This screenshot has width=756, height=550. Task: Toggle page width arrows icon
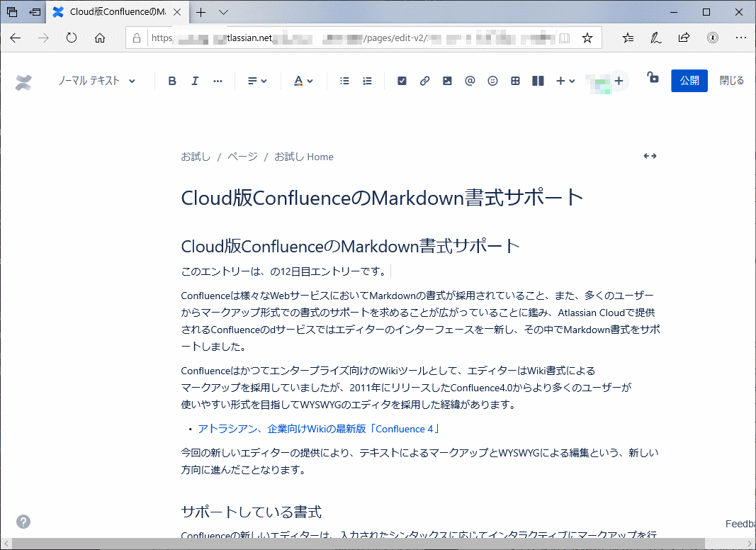650,156
